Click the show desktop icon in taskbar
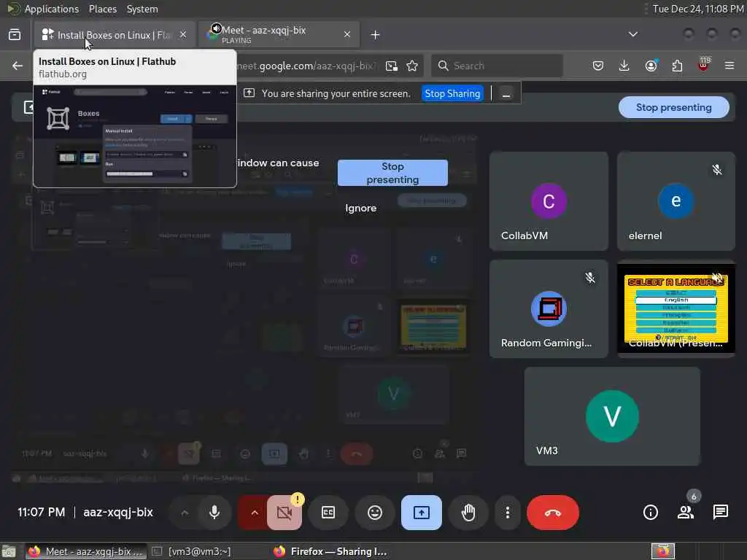This screenshot has height=560, width=747. click(9, 551)
